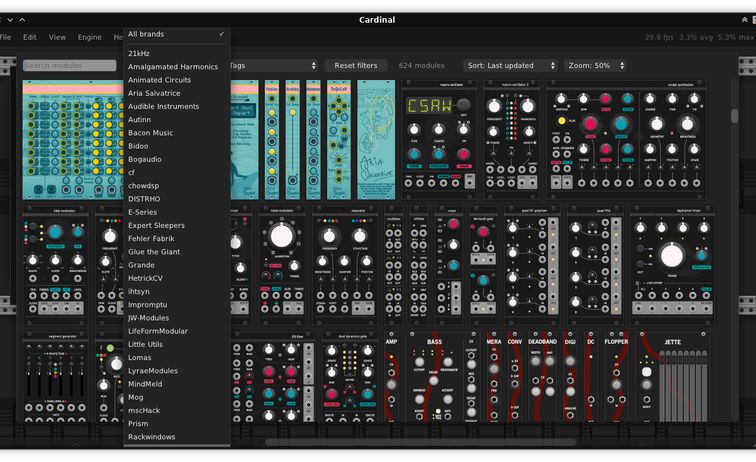Filter by Audible Instruments brand
The width and height of the screenshot is (756, 462).
point(164,106)
